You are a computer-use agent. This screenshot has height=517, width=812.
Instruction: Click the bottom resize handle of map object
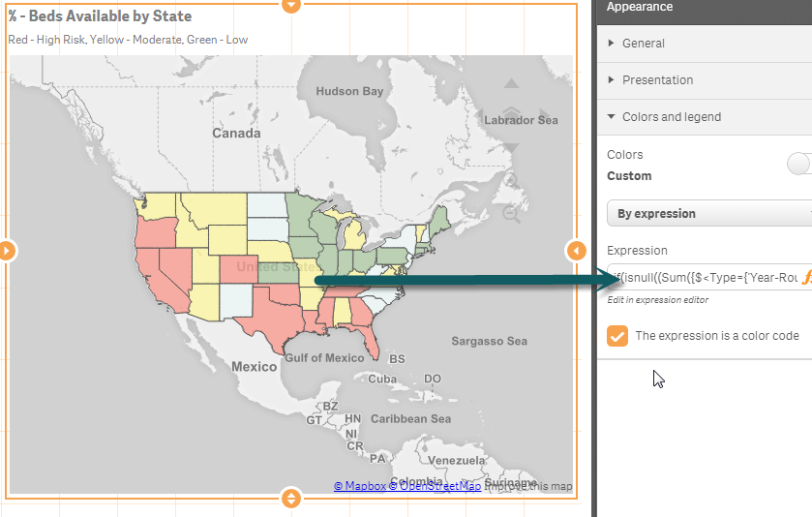[x=291, y=499]
